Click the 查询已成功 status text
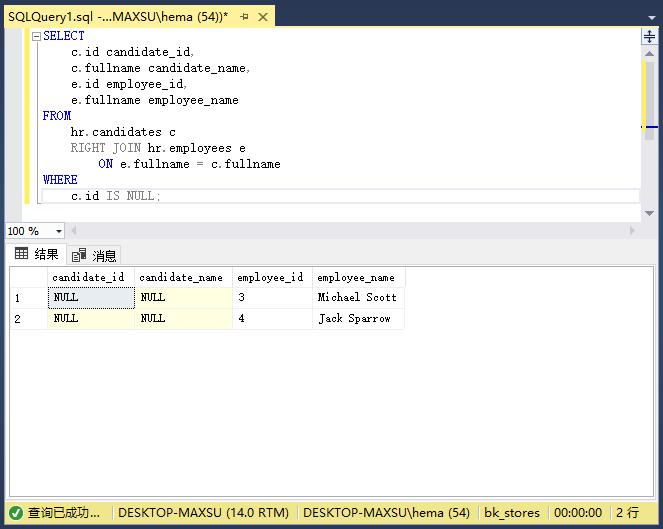This screenshot has width=663, height=529. click(64, 513)
